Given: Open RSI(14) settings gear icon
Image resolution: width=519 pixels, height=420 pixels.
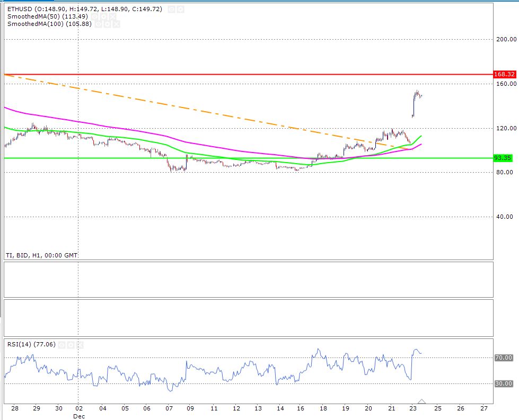Looking at the screenshot, I should click(x=71, y=345).
